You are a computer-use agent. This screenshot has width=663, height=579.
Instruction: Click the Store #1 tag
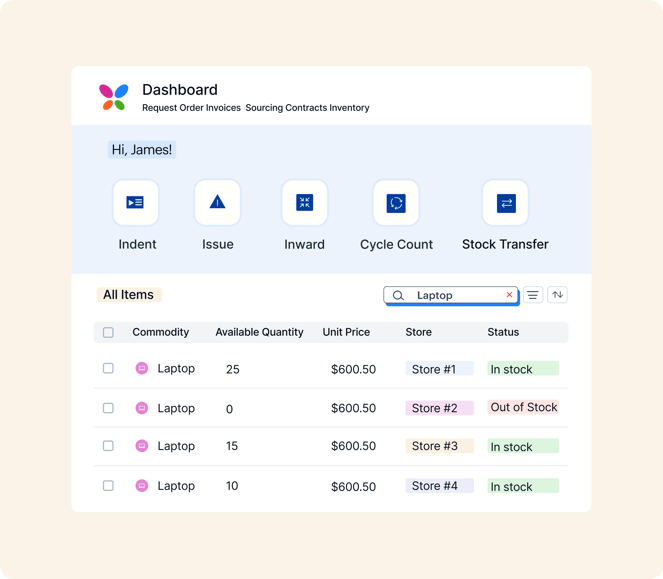pos(439,369)
